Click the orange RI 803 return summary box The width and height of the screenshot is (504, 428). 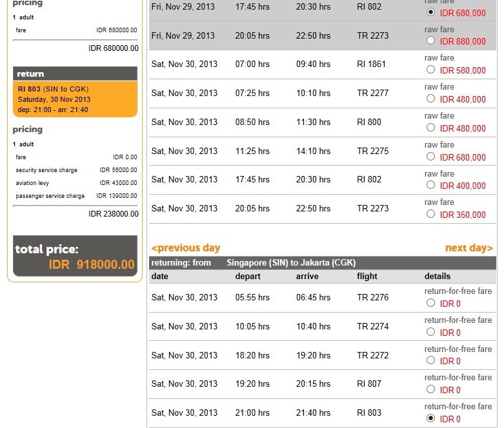pos(75,99)
